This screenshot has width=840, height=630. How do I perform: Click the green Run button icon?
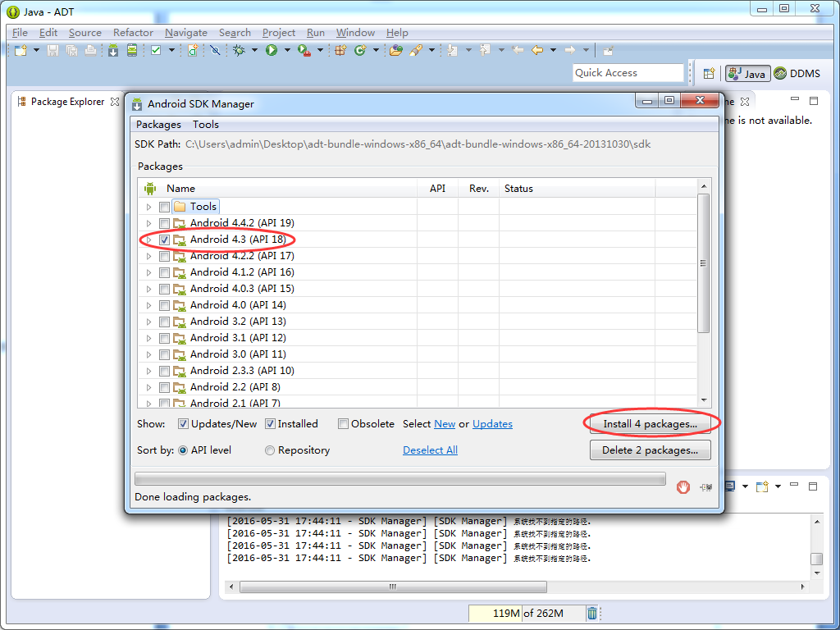(272, 50)
